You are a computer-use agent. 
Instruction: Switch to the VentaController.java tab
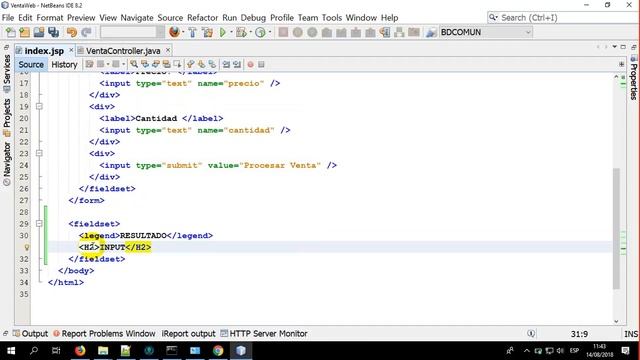pyautogui.click(x=122, y=51)
